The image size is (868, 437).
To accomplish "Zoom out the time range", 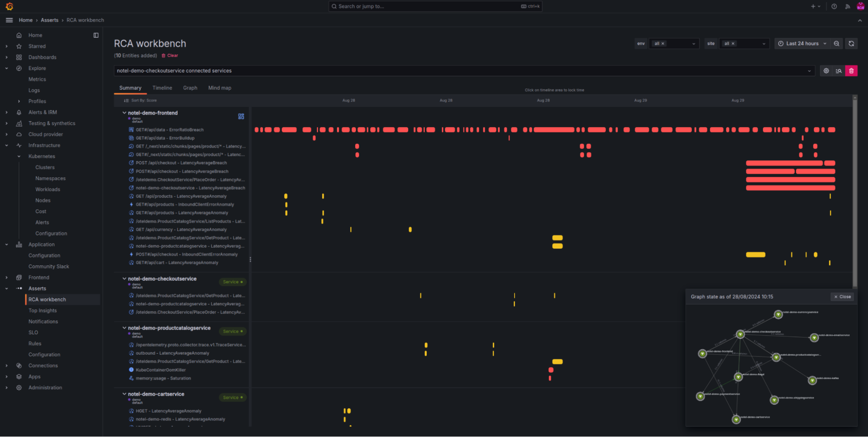I will tap(836, 43).
